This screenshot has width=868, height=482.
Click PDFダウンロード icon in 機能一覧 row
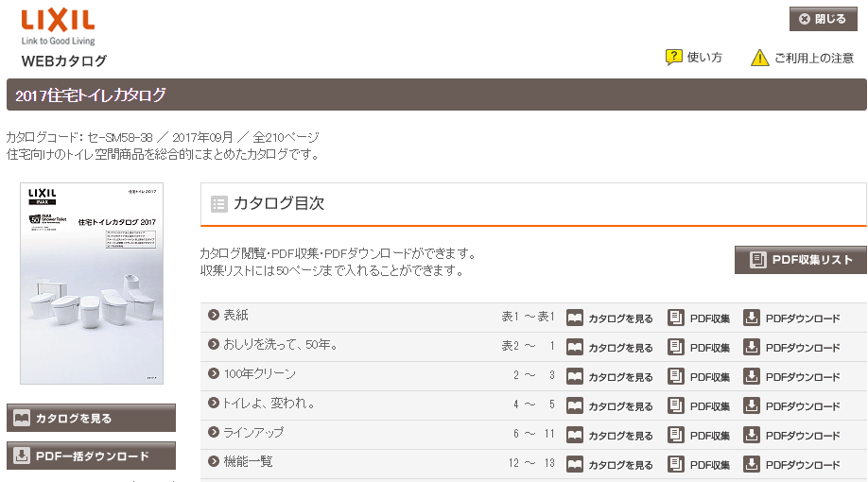(751, 464)
